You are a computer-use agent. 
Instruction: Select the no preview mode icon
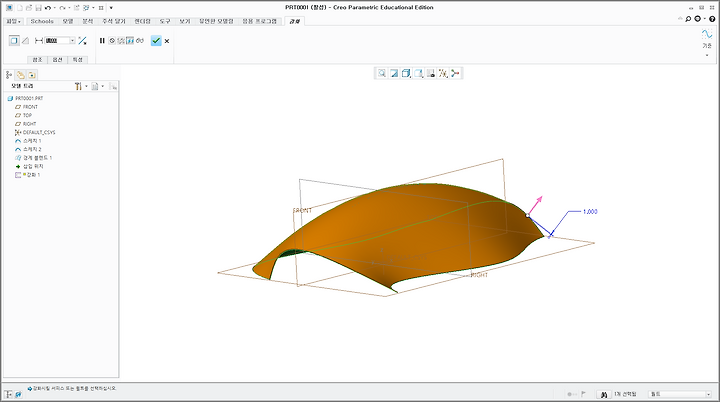click(x=112, y=40)
